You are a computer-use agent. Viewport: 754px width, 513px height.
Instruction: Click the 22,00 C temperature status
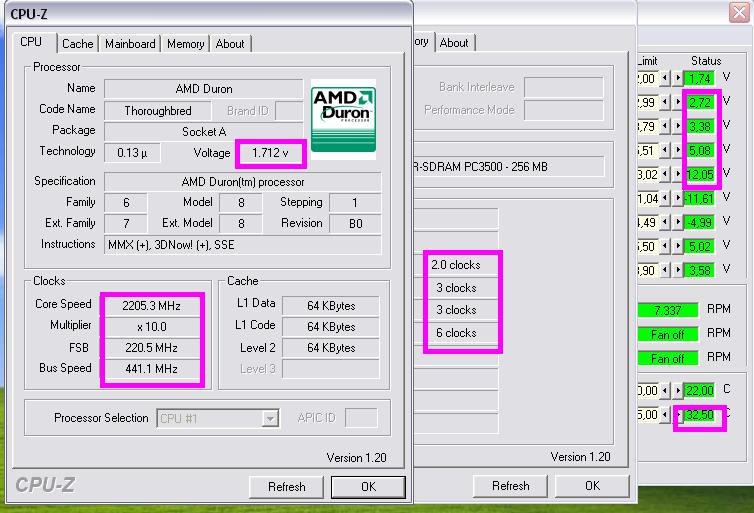[700, 390]
